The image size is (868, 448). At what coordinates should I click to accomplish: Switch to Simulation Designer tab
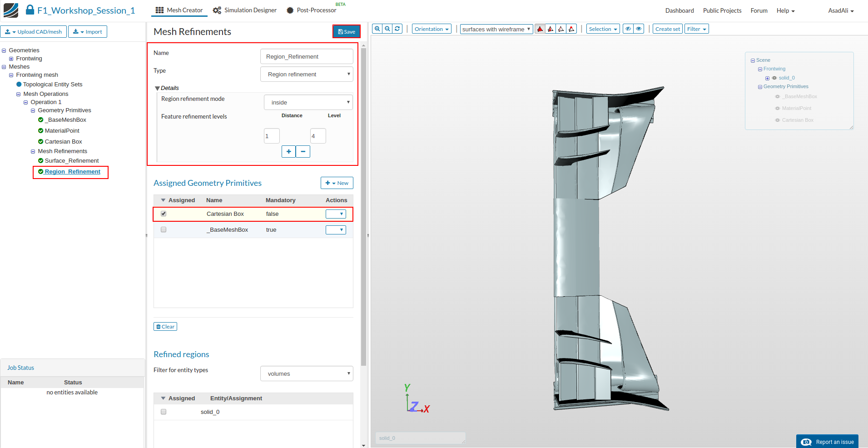[x=245, y=10]
